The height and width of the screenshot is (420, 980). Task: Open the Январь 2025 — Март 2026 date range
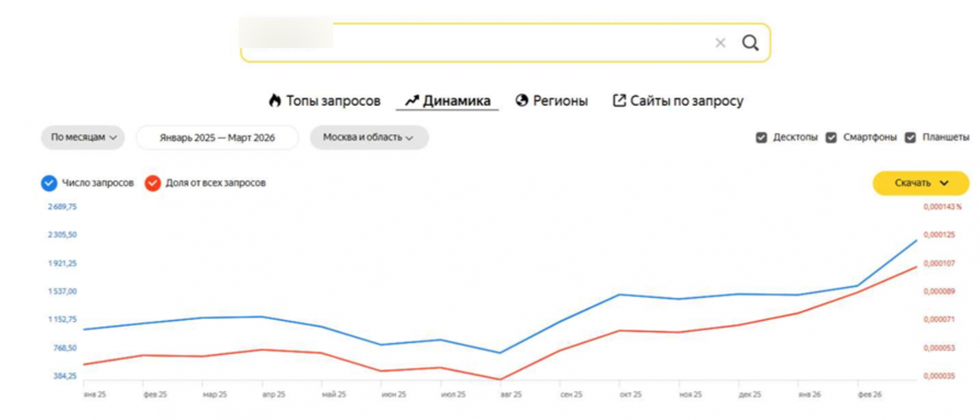coord(217,138)
